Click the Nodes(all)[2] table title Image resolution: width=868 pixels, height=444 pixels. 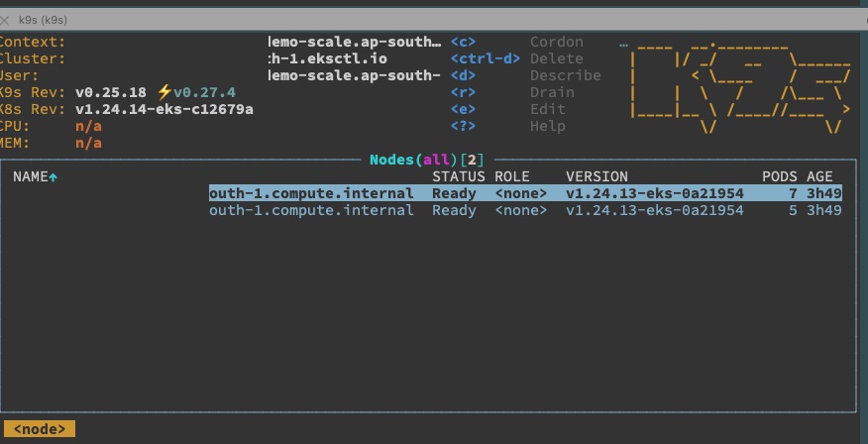click(427, 160)
